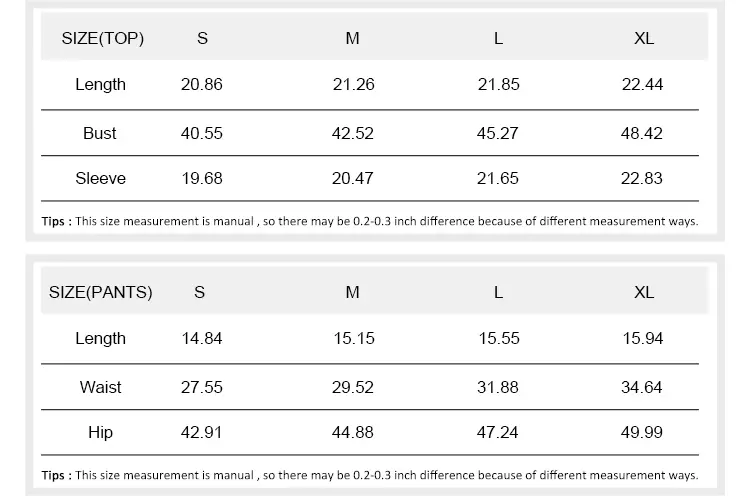750x496 pixels.
Task: Click the Waist row label
Action: 100,387
